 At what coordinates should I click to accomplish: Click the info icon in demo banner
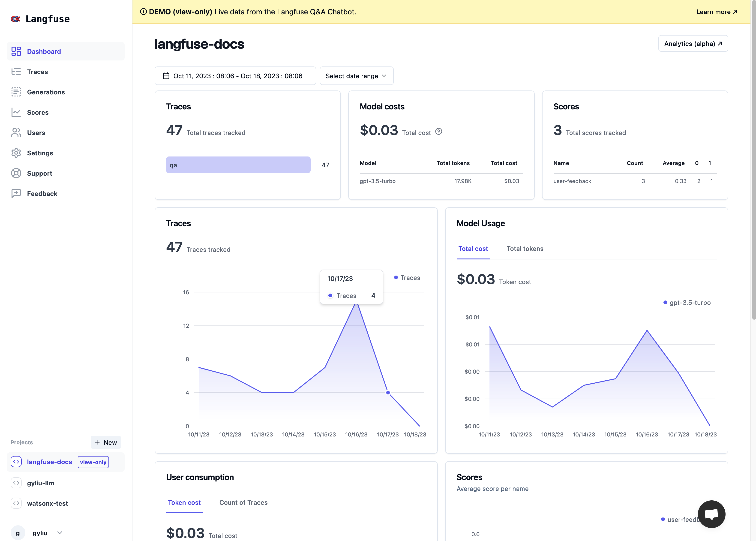[x=144, y=12]
